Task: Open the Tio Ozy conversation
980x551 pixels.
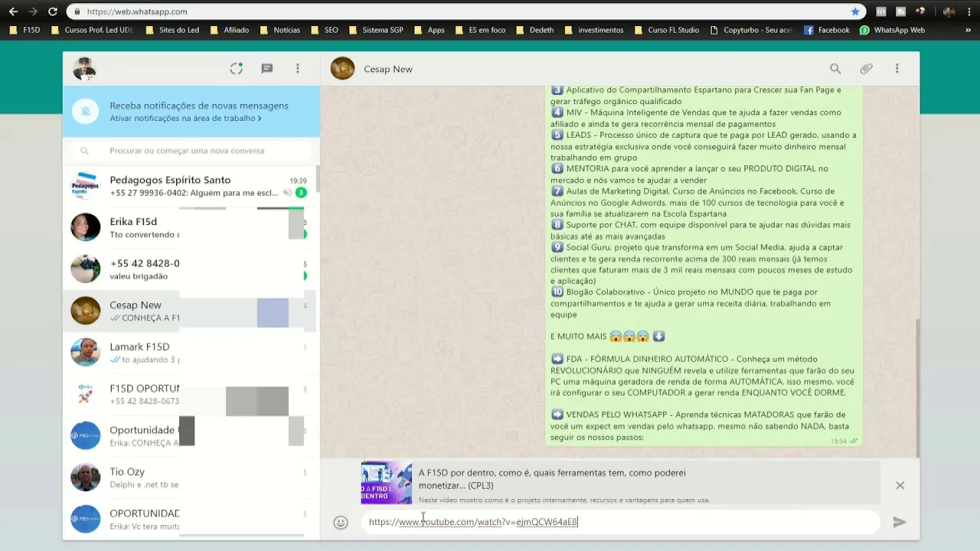Action: pyautogui.click(x=189, y=478)
